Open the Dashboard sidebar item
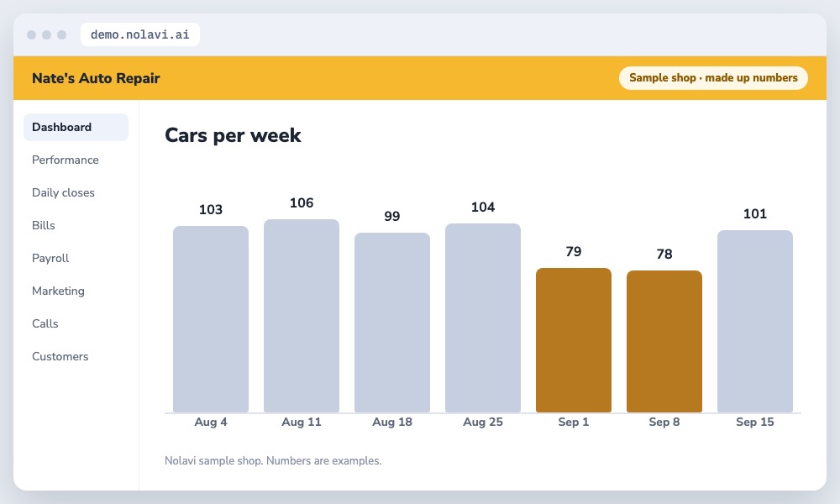The image size is (840, 504). click(x=76, y=127)
